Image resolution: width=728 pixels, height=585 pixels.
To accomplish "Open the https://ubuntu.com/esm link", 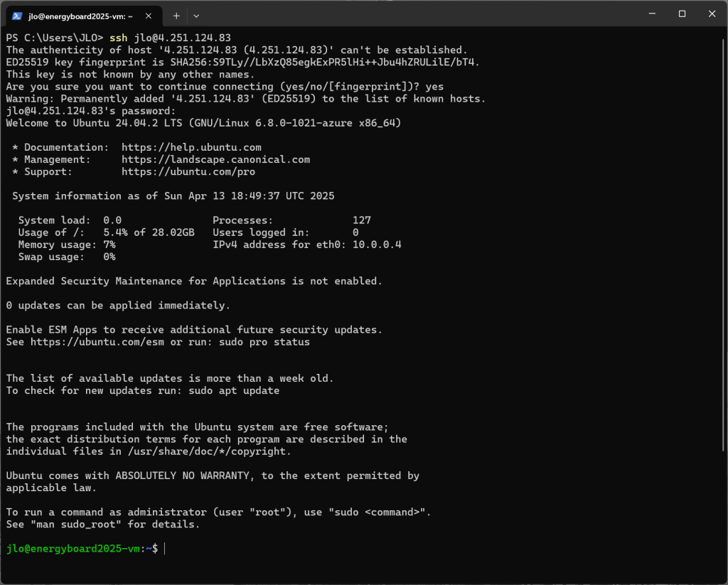I will click(97, 342).
